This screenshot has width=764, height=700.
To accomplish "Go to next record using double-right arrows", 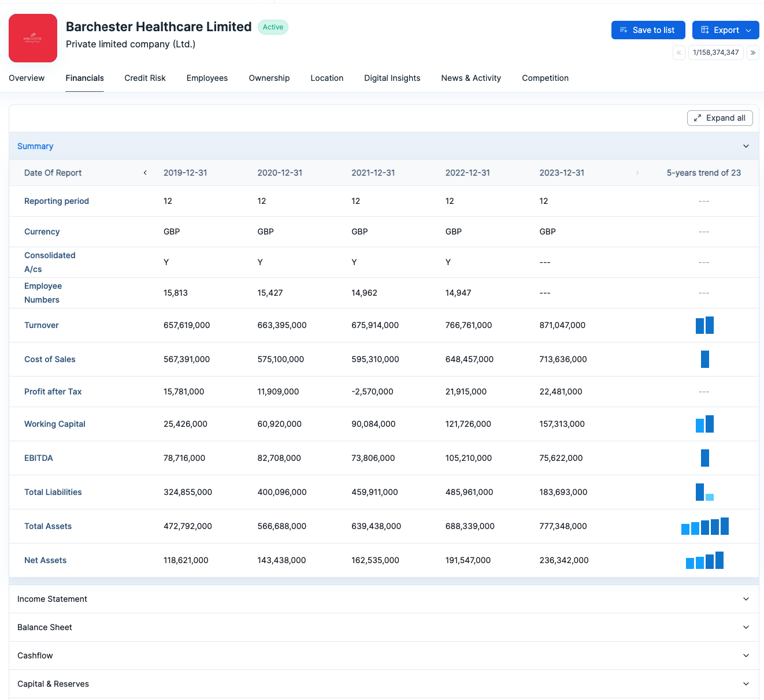I will (x=752, y=53).
